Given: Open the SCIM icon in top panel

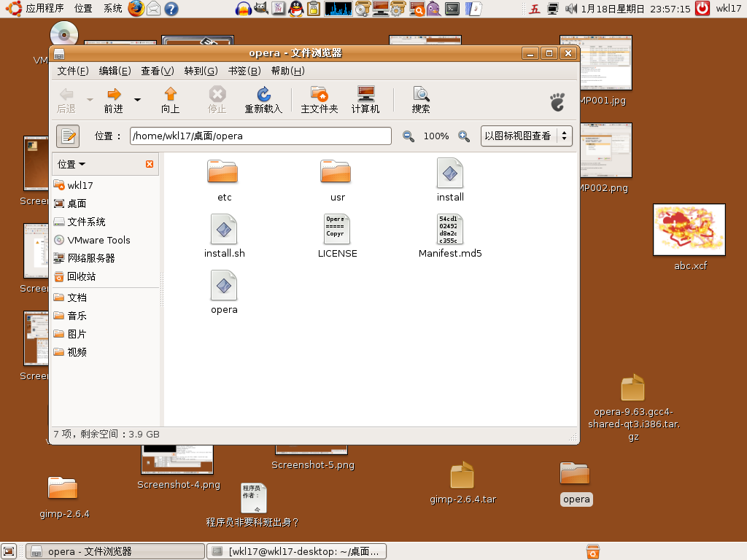Looking at the screenshot, I should pyautogui.click(x=279, y=9).
